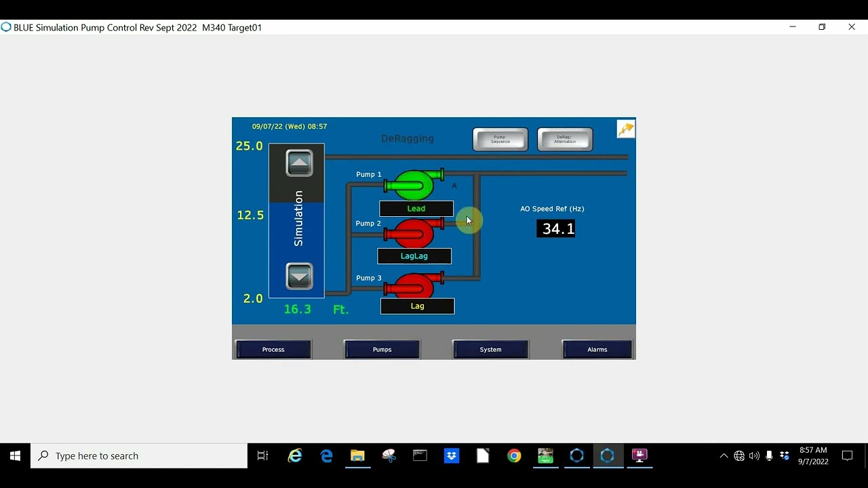Click the DeRagging status label
The height and width of the screenshot is (488, 868).
tap(408, 138)
